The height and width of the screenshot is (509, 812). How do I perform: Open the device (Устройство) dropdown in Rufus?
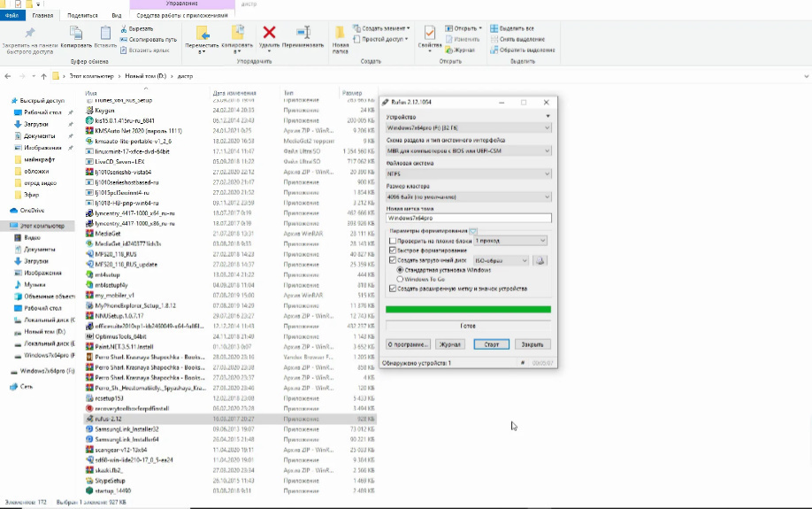coord(468,127)
